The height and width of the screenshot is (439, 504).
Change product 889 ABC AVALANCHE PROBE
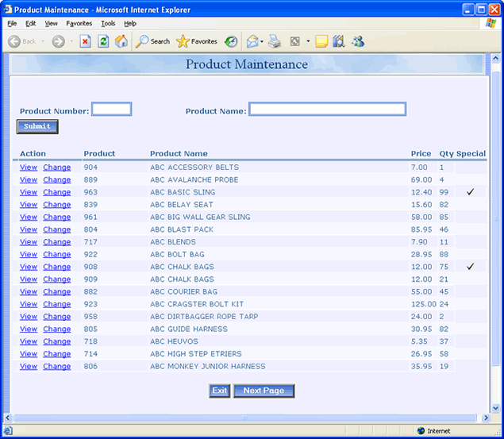[x=57, y=180]
